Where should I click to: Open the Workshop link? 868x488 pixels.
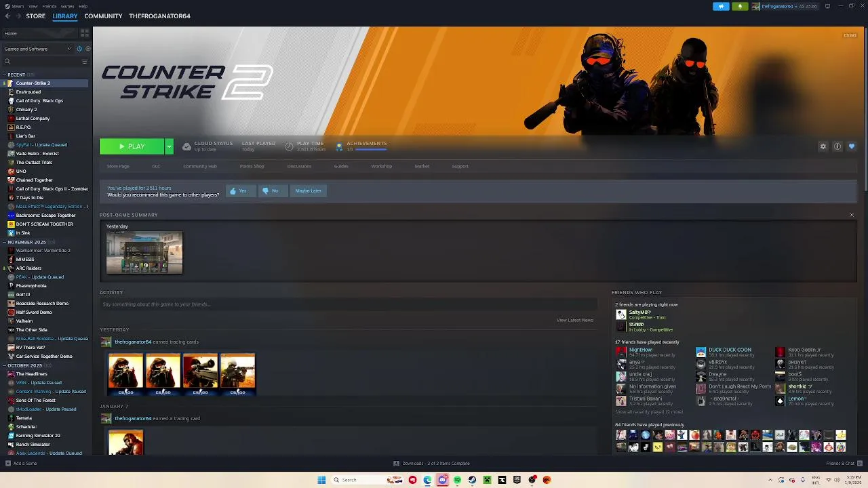[x=381, y=166]
